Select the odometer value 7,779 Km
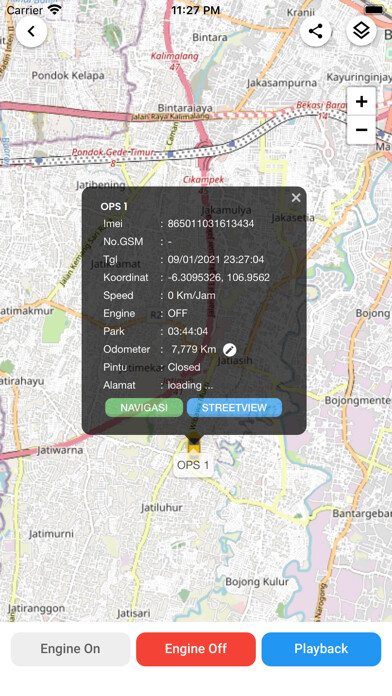This screenshot has height=696, width=392. [x=194, y=349]
